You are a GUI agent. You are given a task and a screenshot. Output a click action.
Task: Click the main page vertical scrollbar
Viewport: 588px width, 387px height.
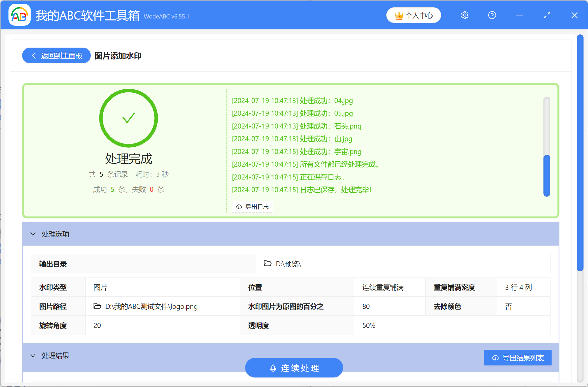(x=580, y=153)
